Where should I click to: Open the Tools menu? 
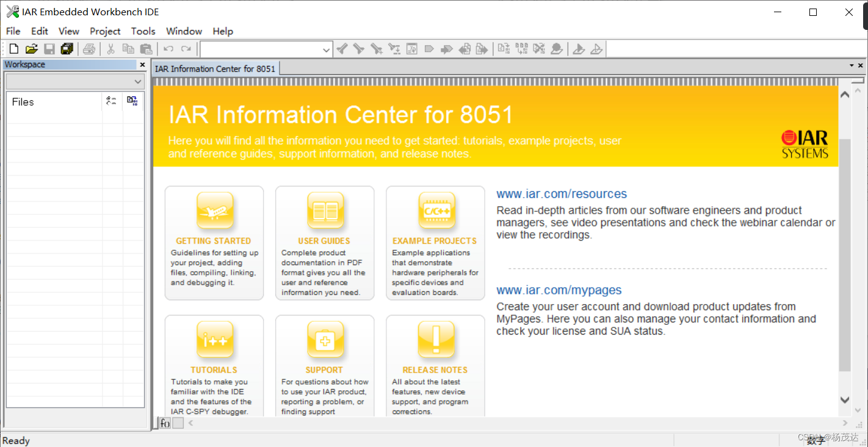[143, 31]
